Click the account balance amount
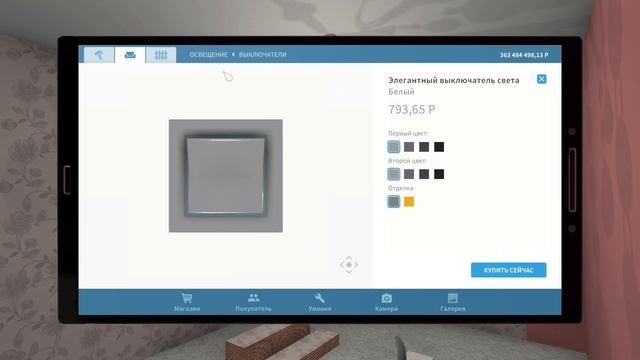 point(524,55)
